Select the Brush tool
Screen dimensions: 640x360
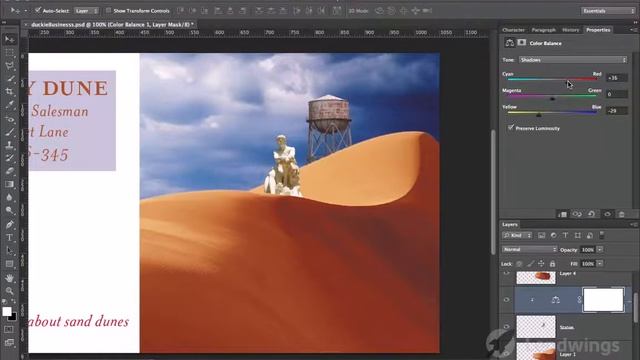tap(9, 132)
